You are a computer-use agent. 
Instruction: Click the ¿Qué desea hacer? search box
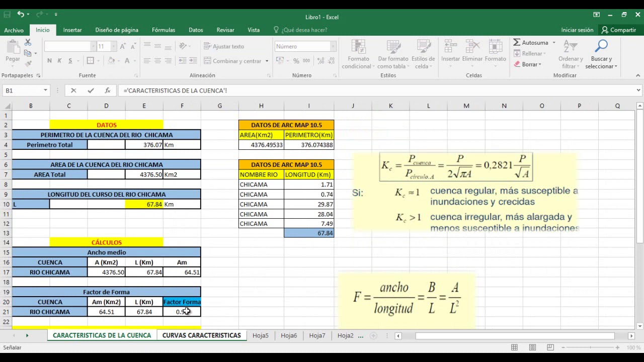[300, 30]
